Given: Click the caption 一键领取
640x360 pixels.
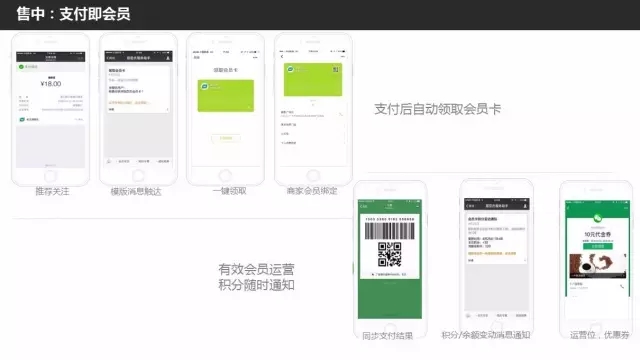Looking at the screenshot, I should [229, 191].
